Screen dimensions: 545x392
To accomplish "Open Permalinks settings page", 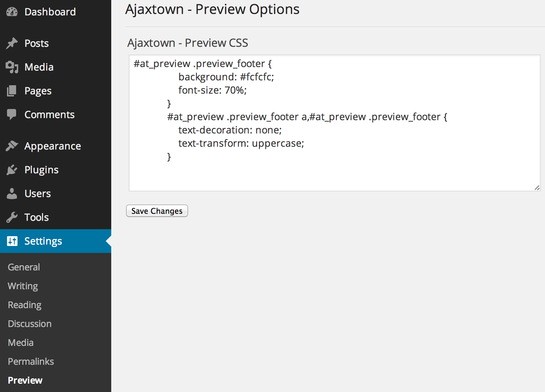I will pyautogui.click(x=31, y=362).
